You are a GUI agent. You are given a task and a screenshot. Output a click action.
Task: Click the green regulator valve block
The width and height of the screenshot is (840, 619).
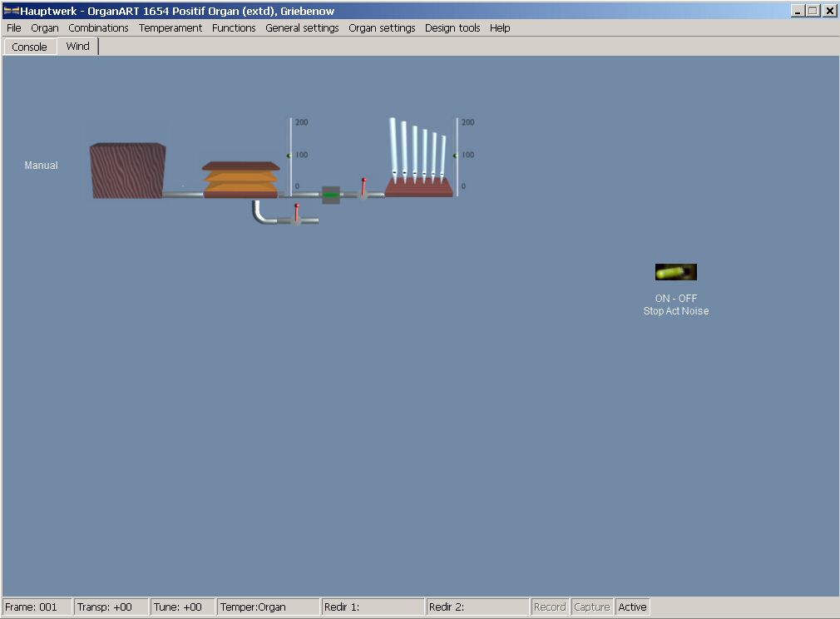point(331,195)
